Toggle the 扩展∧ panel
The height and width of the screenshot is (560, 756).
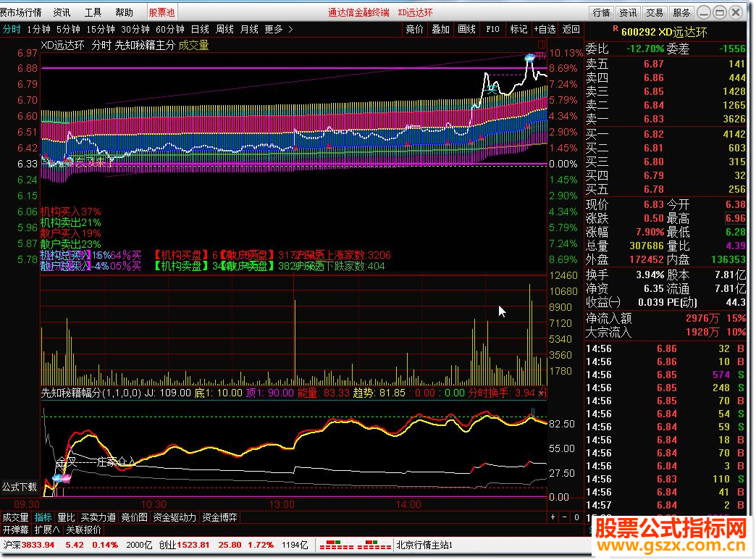47,530
